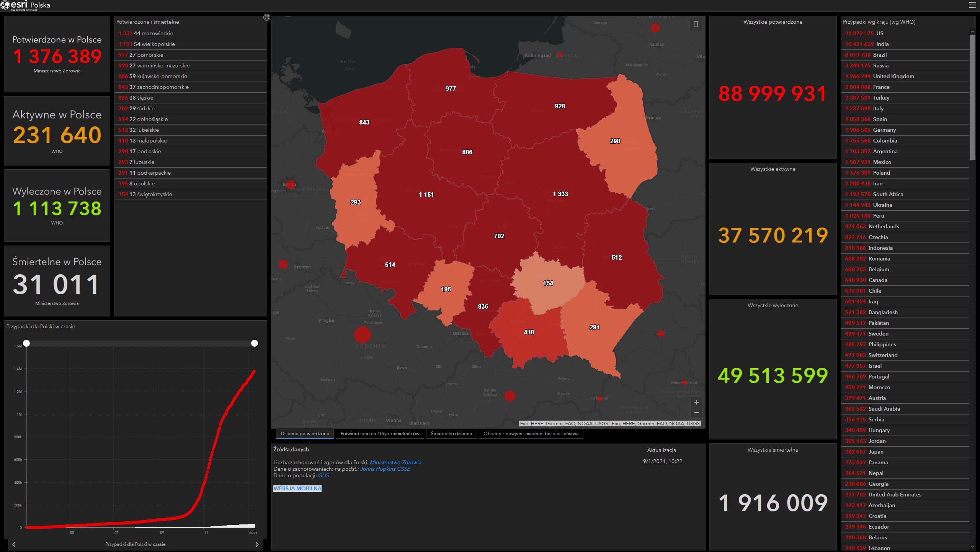The height and width of the screenshot is (552, 980).
Task: Click the map bookmarks icon
Action: [696, 25]
